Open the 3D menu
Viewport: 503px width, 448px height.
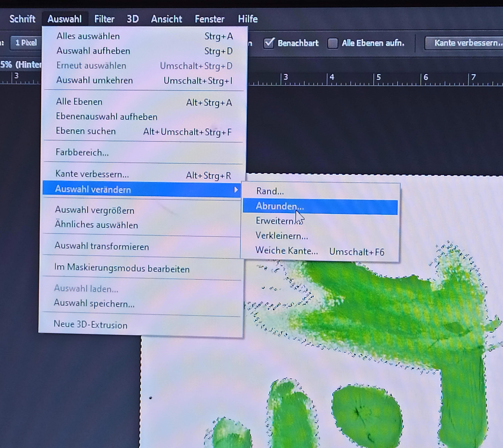(x=132, y=19)
